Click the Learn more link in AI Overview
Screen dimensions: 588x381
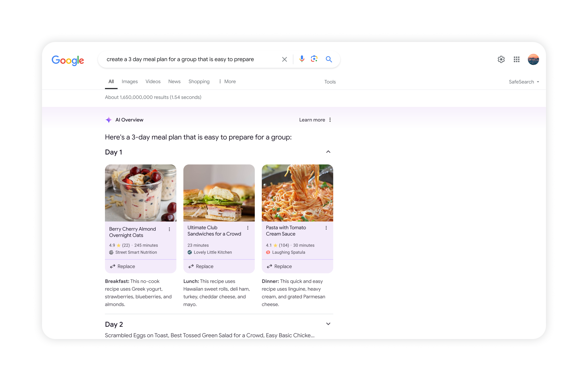coord(312,119)
